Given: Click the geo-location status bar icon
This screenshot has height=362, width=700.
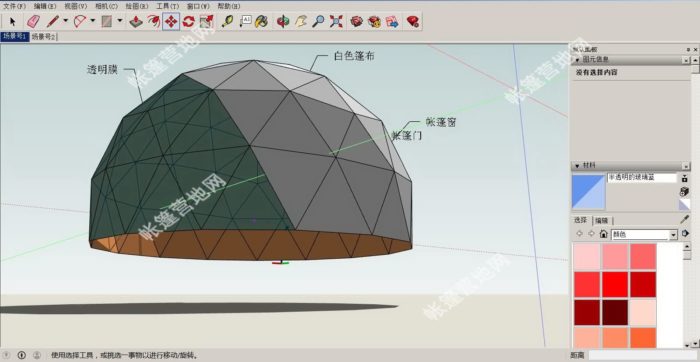Looking at the screenshot, I should coord(7,355).
